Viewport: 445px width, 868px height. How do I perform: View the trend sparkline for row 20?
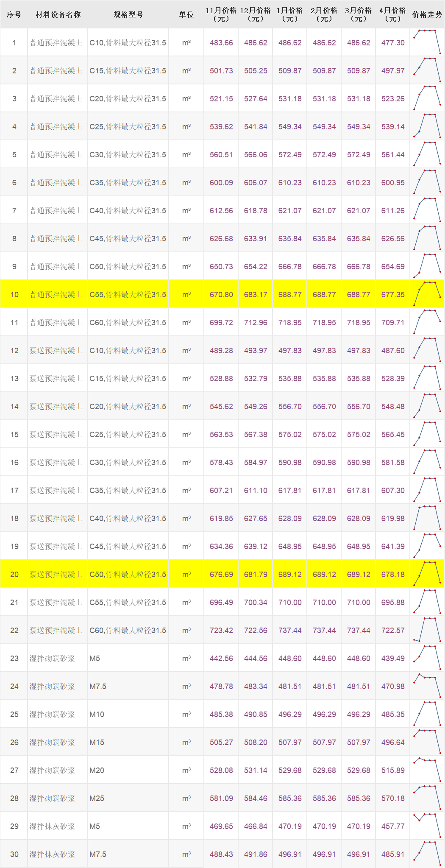click(427, 574)
